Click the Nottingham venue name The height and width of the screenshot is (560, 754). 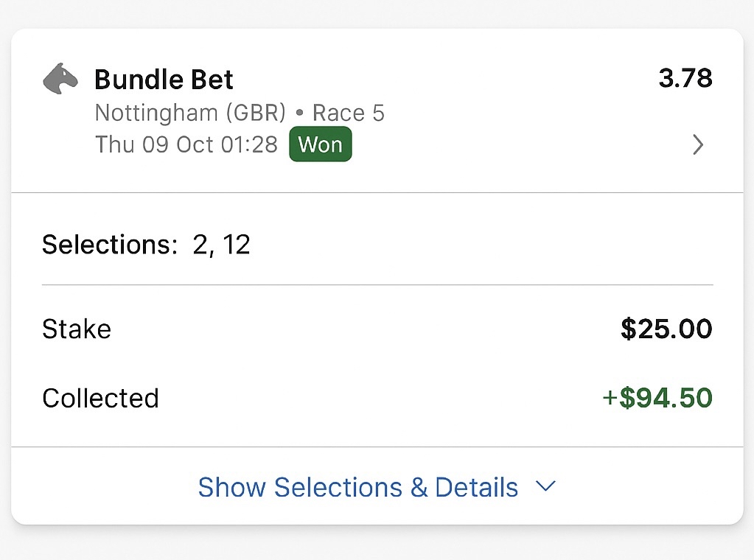click(155, 113)
